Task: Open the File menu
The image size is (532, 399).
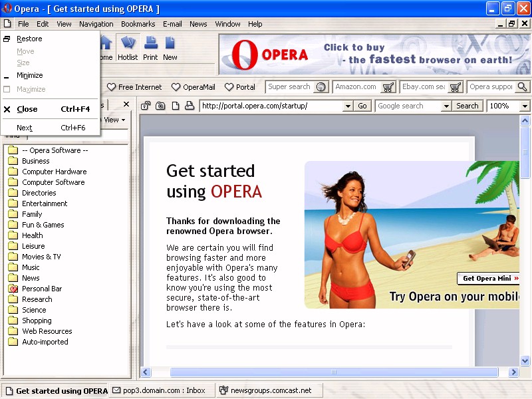Action: pyautogui.click(x=23, y=24)
